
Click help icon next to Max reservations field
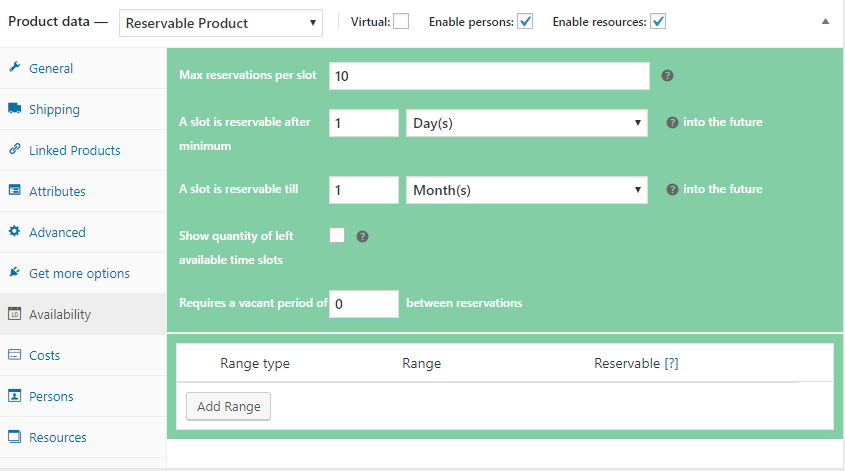tap(667, 76)
